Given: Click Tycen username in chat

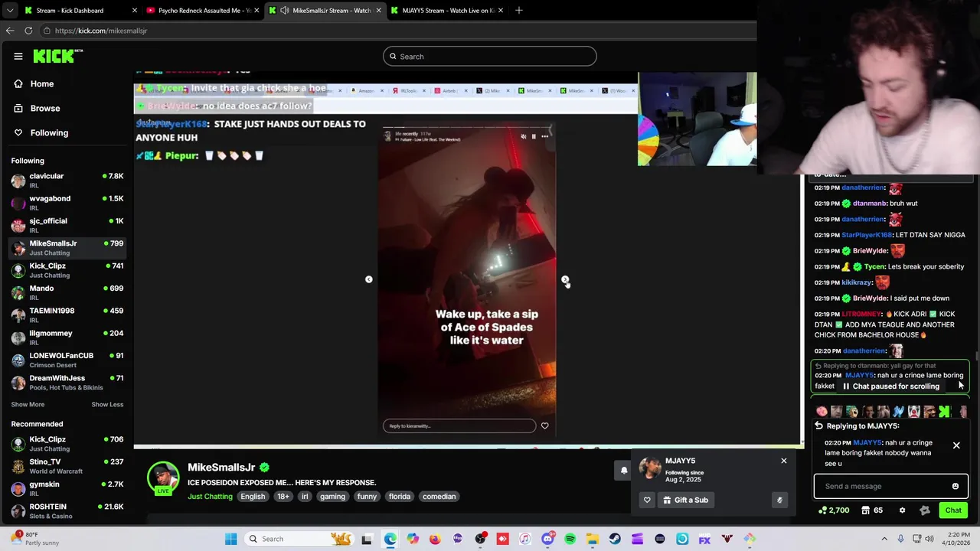Looking at the screenshot, I should coord(874,267).
